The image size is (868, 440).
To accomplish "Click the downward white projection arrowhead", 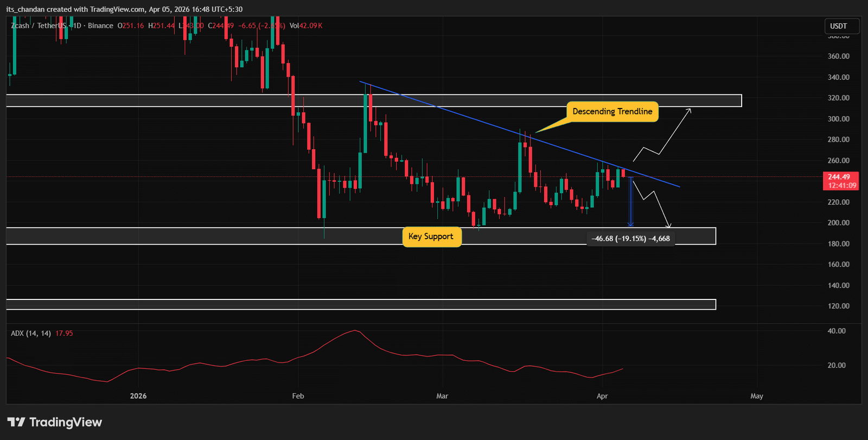I will (x=669, y=225).
